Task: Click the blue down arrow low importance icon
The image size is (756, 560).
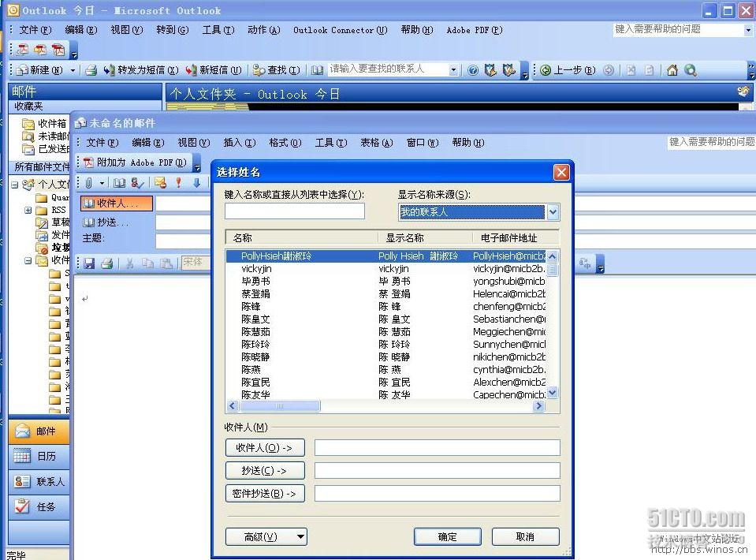Action: click(196, 183)
